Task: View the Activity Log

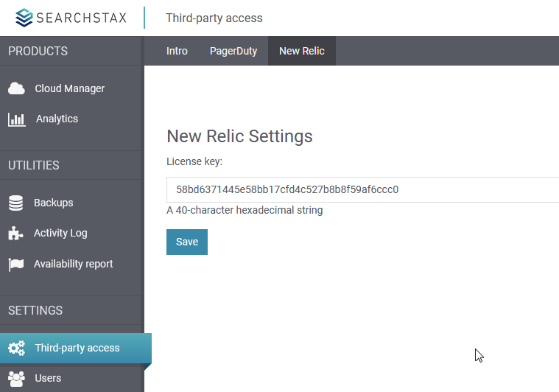Action: 60,233
